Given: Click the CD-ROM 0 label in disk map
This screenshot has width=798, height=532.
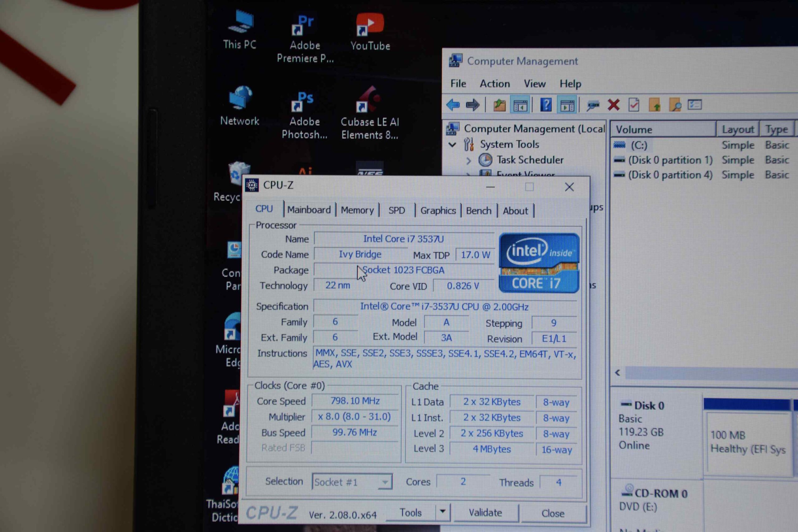Looking at the screenshot, I should [x=661, y=493].
